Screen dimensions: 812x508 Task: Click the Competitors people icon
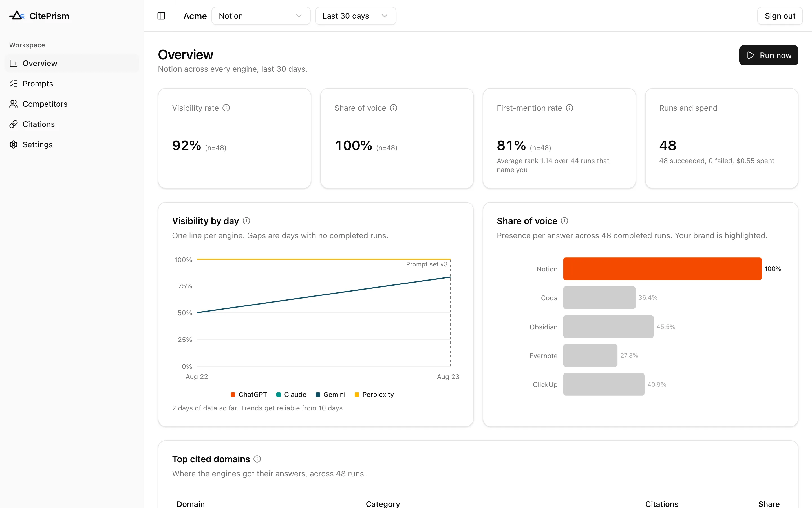tap(14, 104)
